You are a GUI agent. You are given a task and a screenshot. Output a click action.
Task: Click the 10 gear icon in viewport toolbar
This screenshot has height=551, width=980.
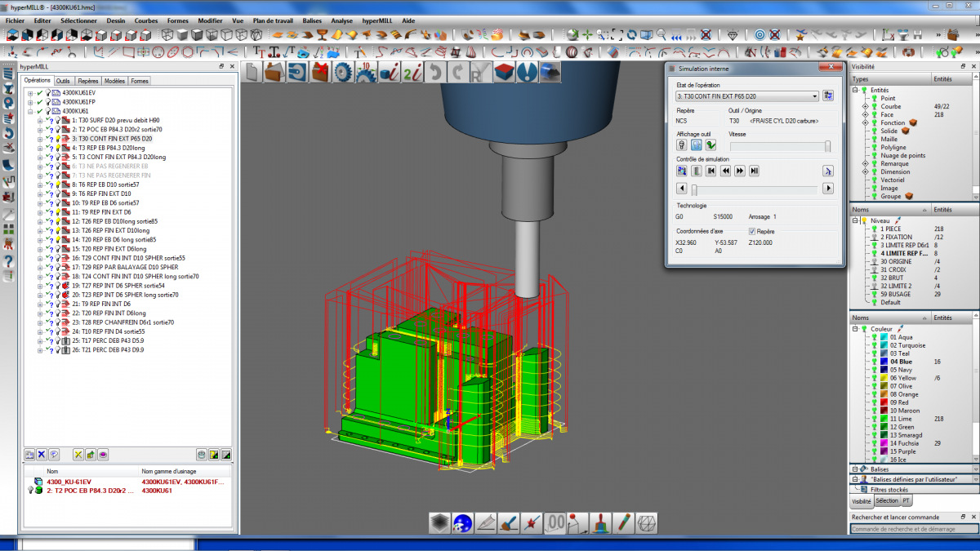pyautogui.click(x=366, y=72)
